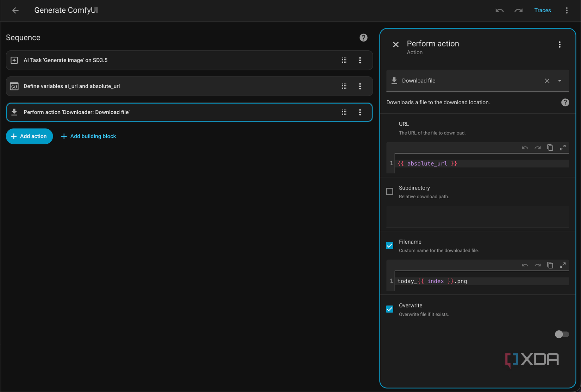Open Perform action panel three-dot menu
Viewport: 581px width, 392px height.
[560, 44]
